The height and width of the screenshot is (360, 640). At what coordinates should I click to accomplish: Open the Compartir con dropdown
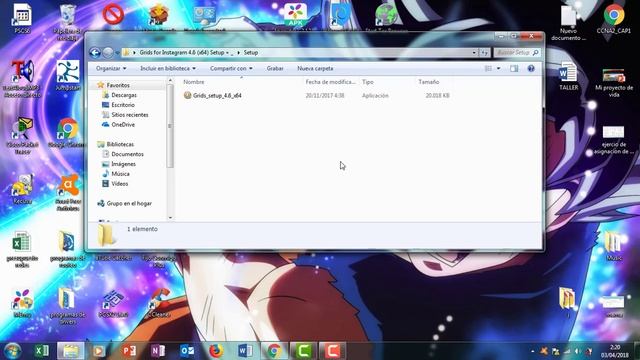[231, 69]
